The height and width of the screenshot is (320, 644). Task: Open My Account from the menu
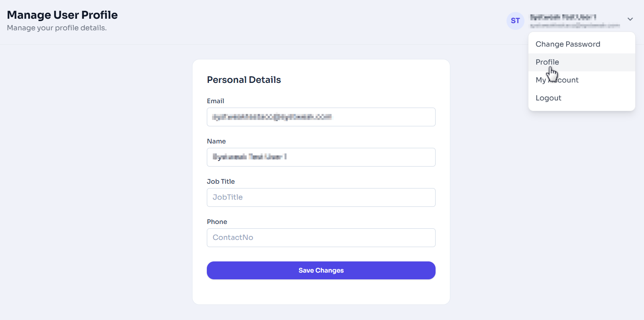[x=557, y=80]
